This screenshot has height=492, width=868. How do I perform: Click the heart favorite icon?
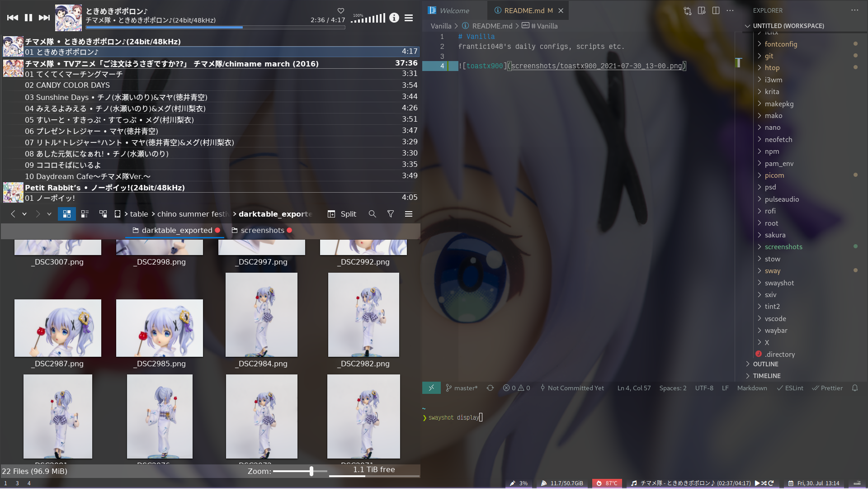pos(341,11)
